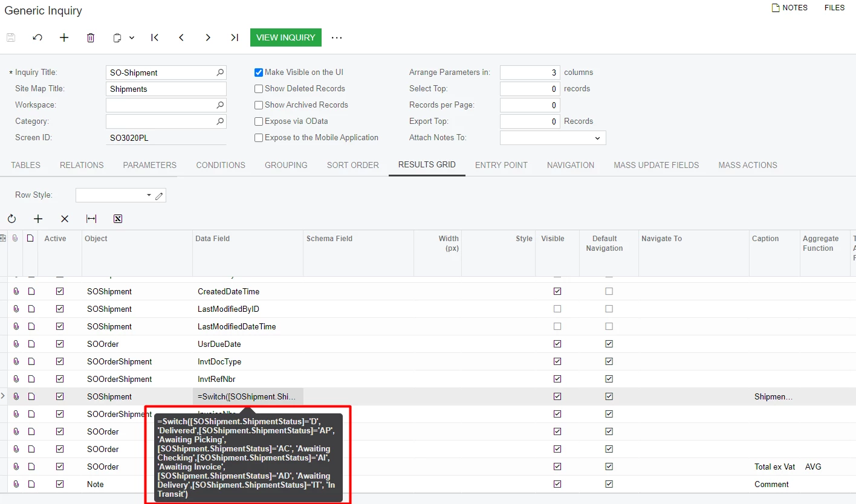Enable Expose via OData checkbox
856x504 pixels.
[x=259, y=121]
